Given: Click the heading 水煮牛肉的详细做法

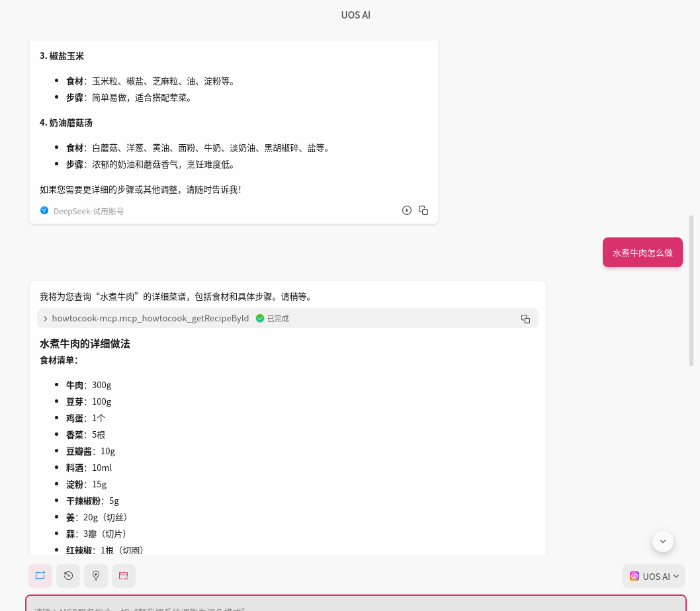Looking at the screenshot, I should pos(85,344).
